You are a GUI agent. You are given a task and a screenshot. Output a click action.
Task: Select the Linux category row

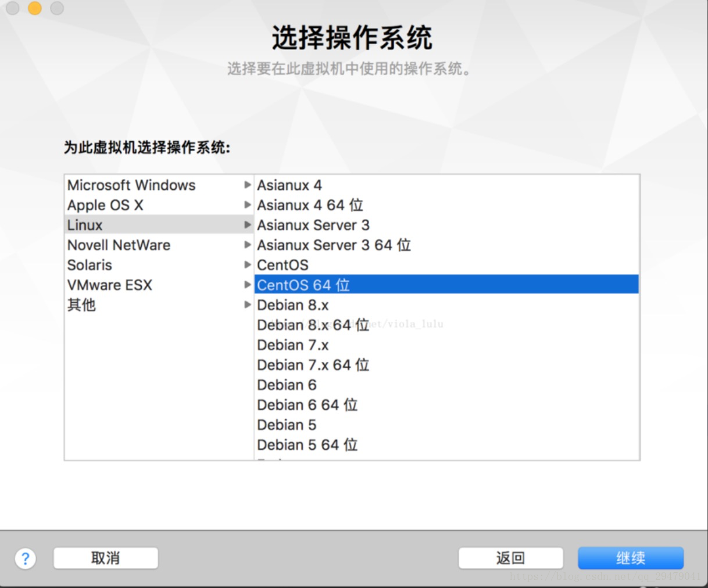(x=159, y=225)
